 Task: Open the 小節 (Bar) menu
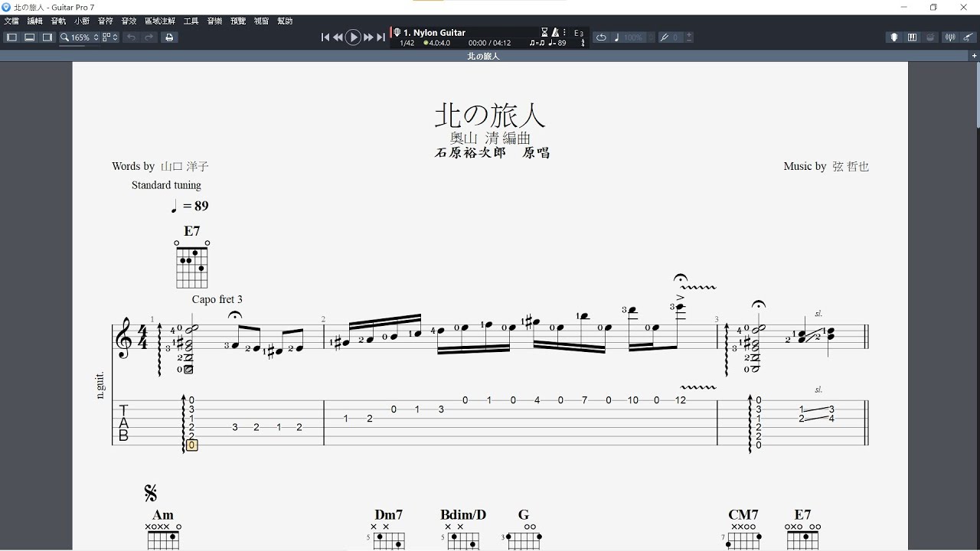pyautogui.click(x=82, y=21)
